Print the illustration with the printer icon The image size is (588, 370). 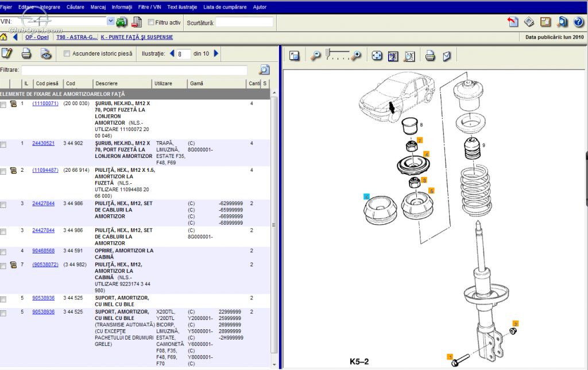(430, 56)
